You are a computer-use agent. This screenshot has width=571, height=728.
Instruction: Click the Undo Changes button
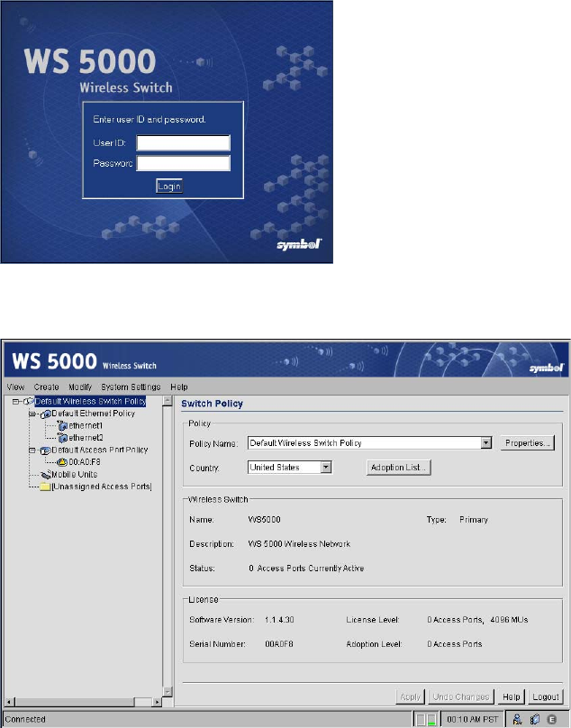coord(461,696)
